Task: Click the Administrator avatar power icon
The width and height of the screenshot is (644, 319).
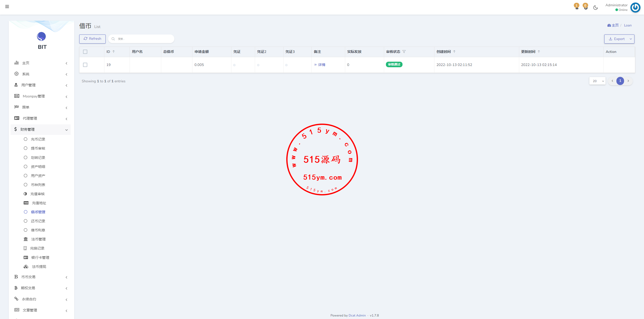Action: pyautogui.click(x=635, y=8)
